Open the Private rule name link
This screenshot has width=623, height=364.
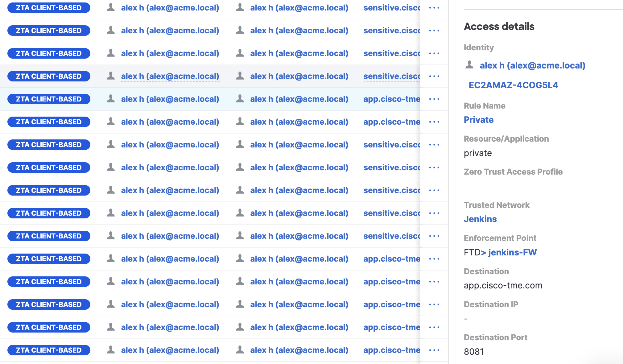click(479, 120)
